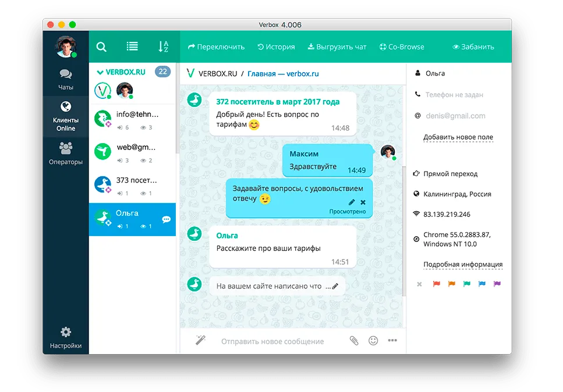Open the Операторы section
Image resolution: width=563 pixels, height=392 pixels.
click(66, 154)
